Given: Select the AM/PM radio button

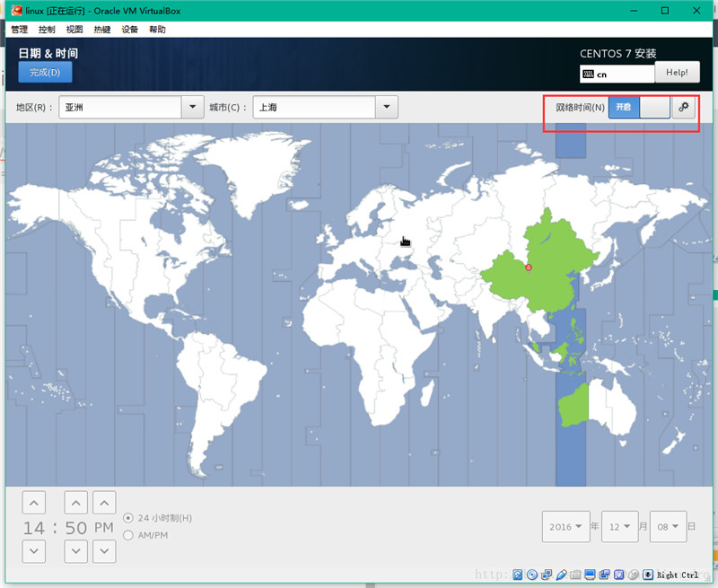Looking at the screenshot, I should (128, 535).
